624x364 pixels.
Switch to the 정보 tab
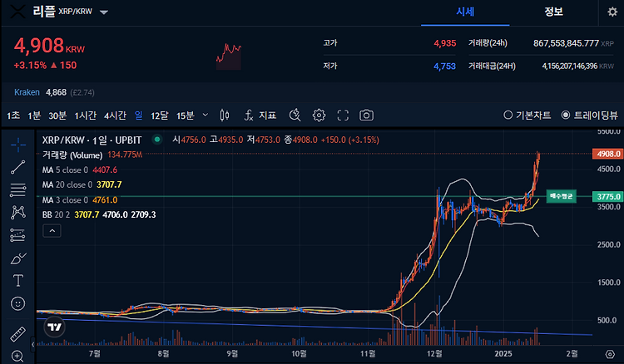point(553,12)
